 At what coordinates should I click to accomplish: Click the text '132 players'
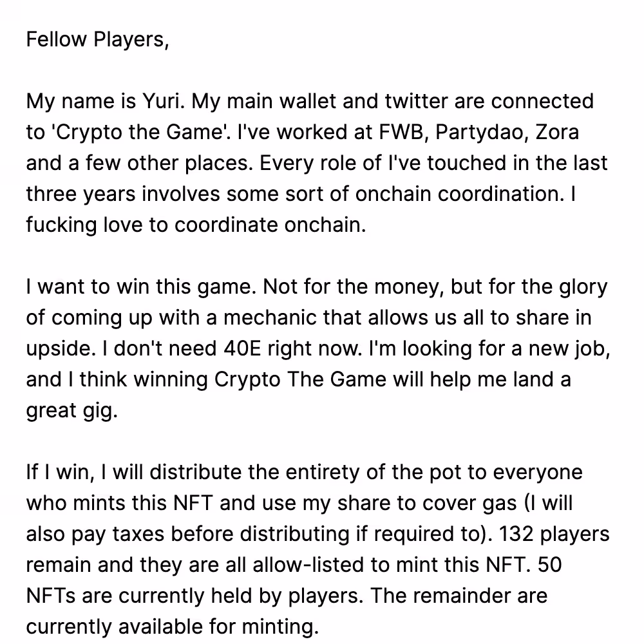[554, 534]
